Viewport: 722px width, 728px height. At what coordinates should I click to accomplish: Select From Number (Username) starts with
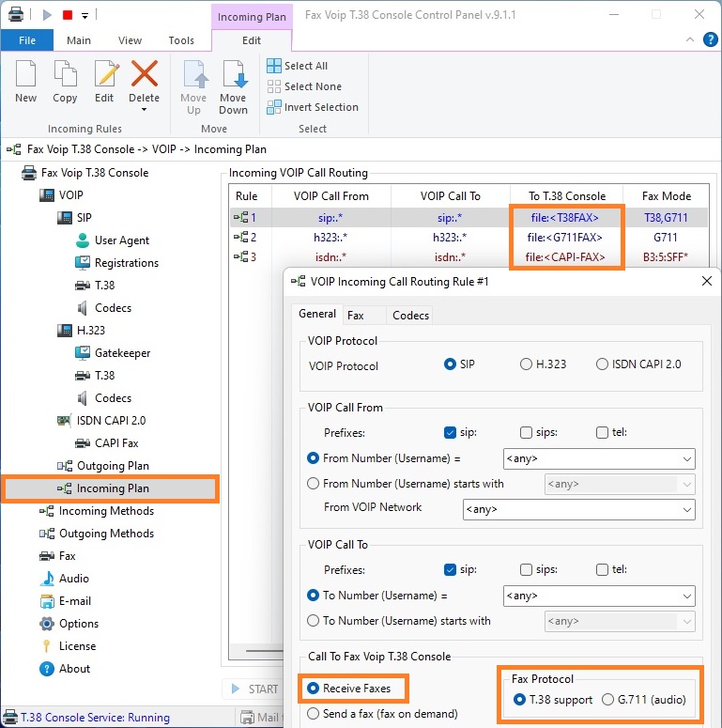314,484
